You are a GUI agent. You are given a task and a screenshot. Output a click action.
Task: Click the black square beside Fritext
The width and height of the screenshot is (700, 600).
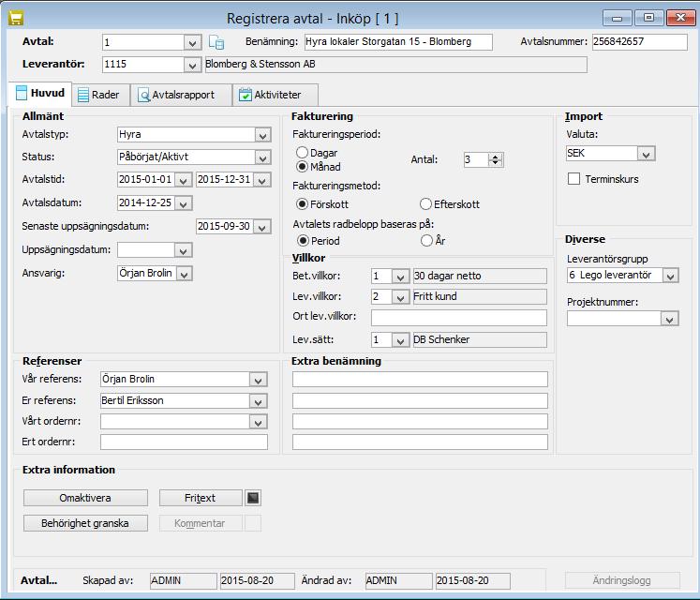253,498
